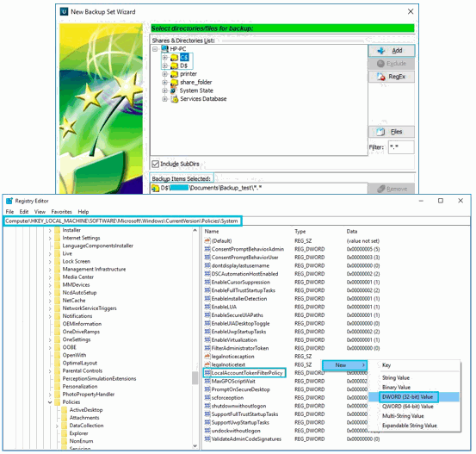
Task: Click the Explorer folder icon in registry tree
Action: [65, 433]
